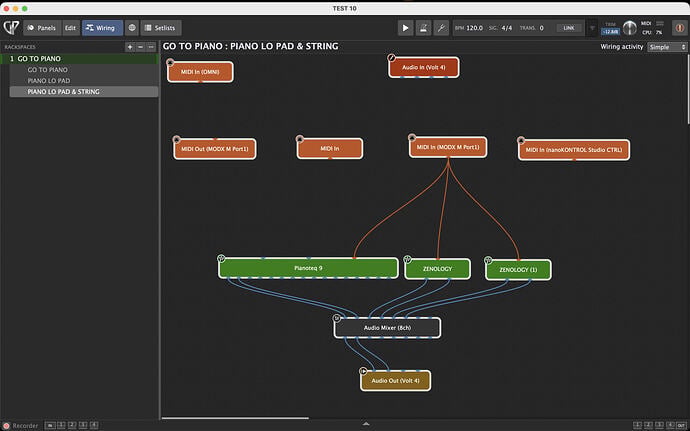Select PIANO LO PAD & STRING variation

click(x=84, y=92)
